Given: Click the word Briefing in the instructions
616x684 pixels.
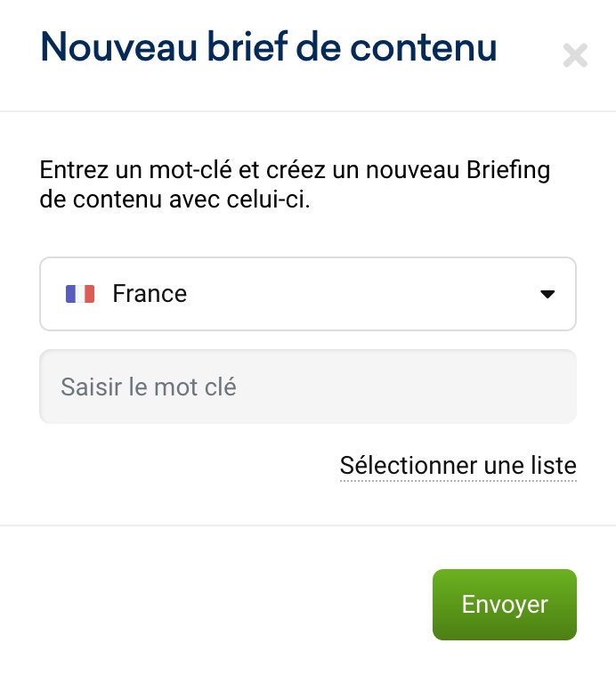Looking at the screenshot, I should point(508,170).
